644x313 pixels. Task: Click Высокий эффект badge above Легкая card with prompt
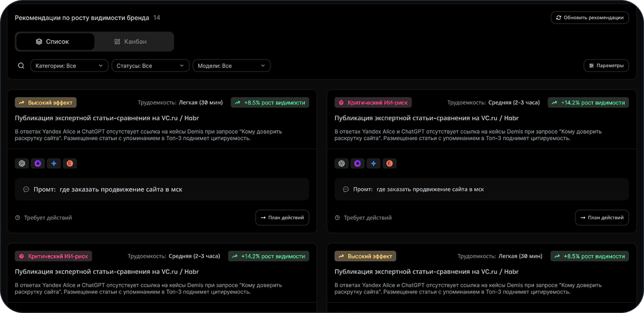tap(46, 103)
